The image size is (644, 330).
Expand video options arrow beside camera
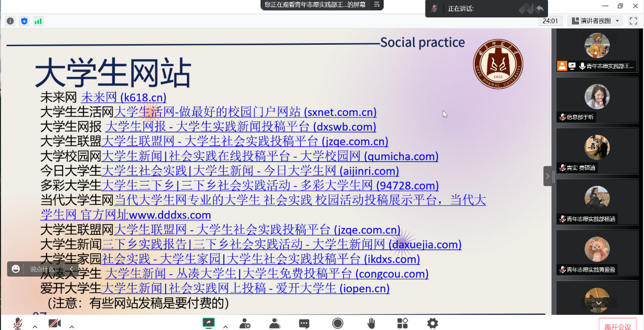72,326
